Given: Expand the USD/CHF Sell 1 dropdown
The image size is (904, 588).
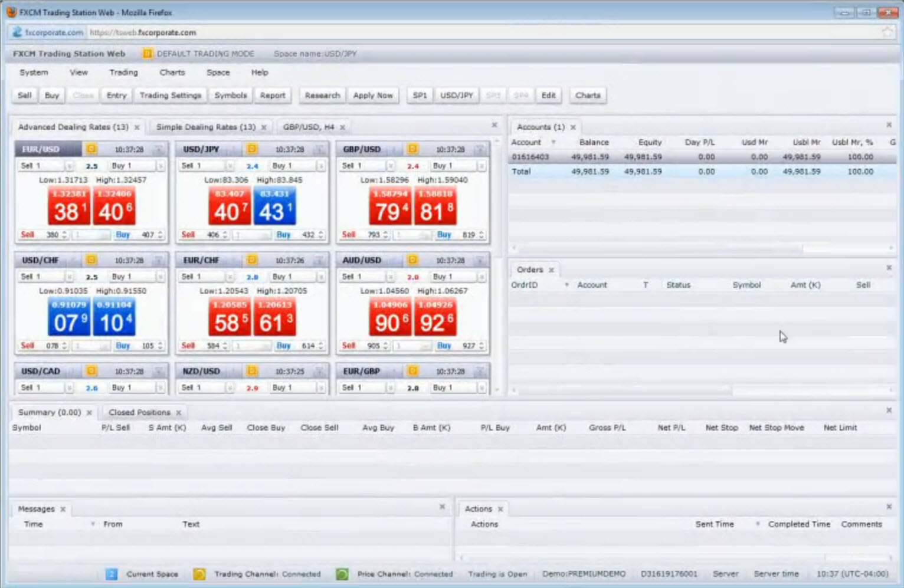Looking at the screenshot, I should 69,277.
